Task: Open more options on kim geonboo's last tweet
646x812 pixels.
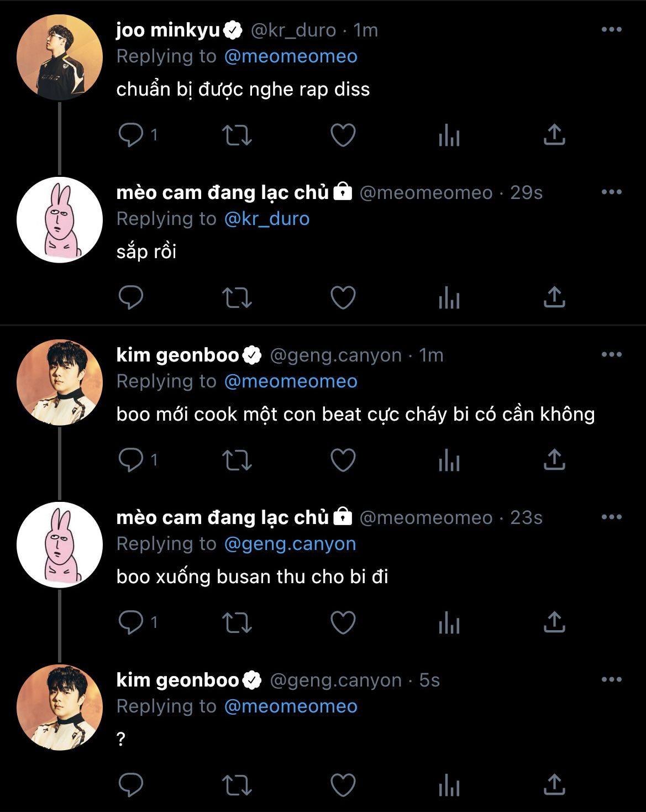Action: (x=611, y=680)
